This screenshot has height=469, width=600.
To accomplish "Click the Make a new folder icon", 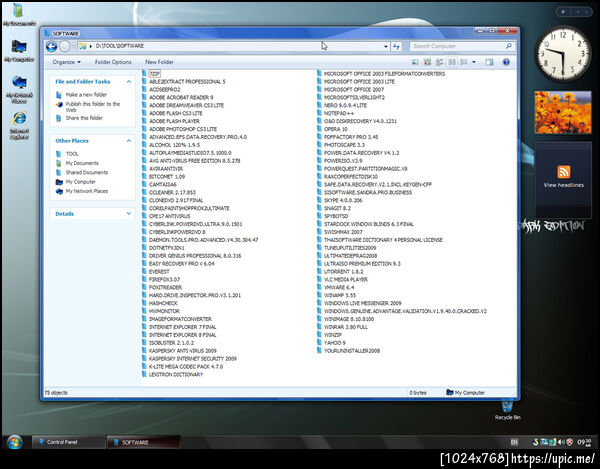I will coord(59,95).
